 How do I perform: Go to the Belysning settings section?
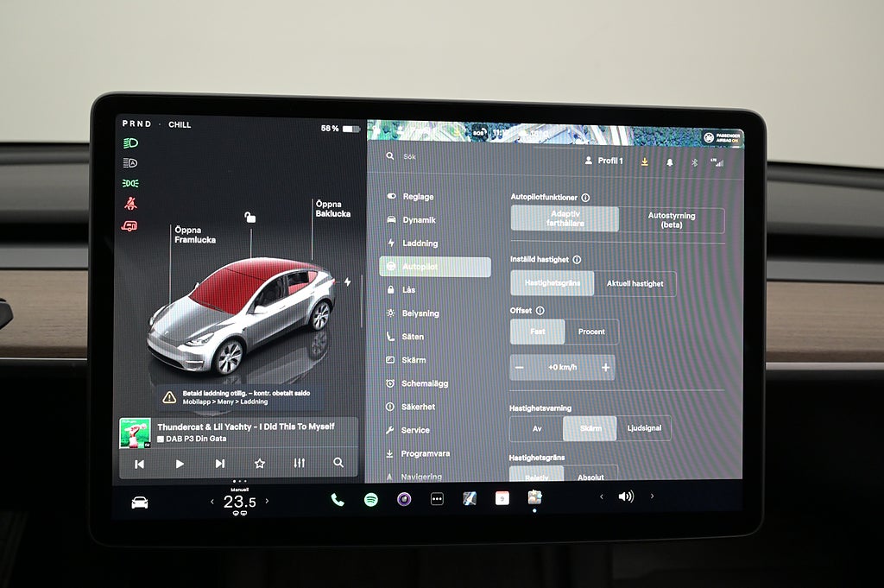coord(420,313)
